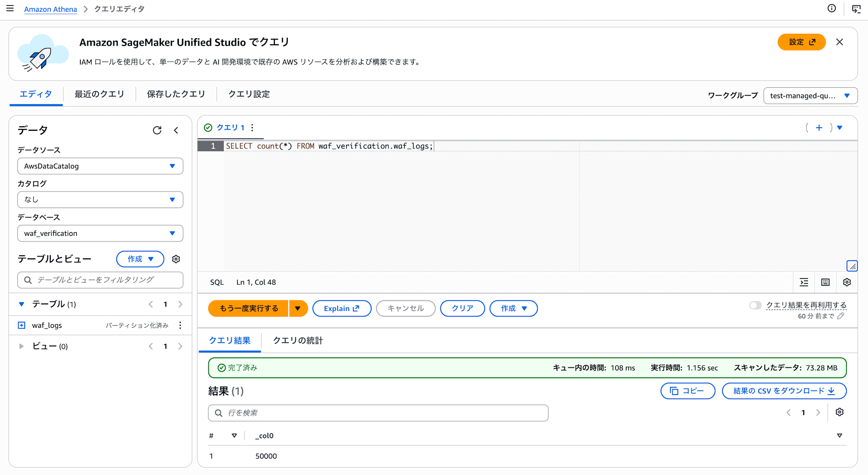
Task: Toggle reuse query results switch
Action: tap(755, 305)
